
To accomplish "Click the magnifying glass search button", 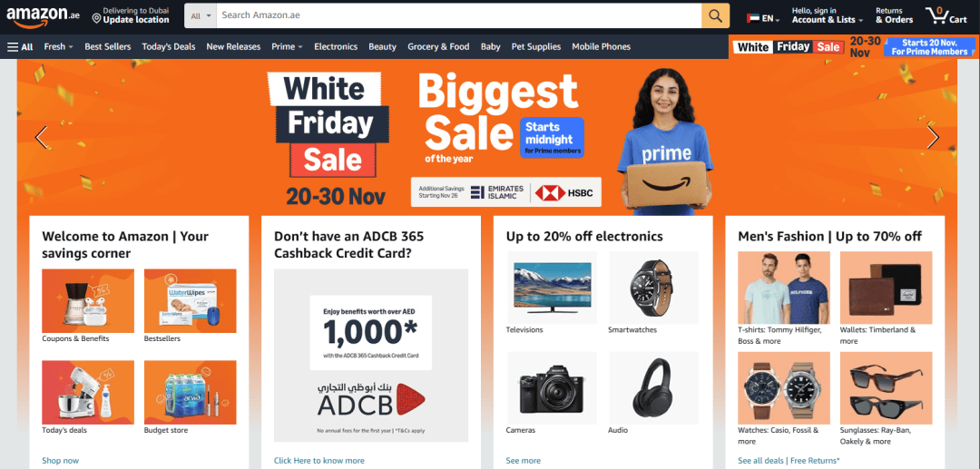I will click(715, 15).
